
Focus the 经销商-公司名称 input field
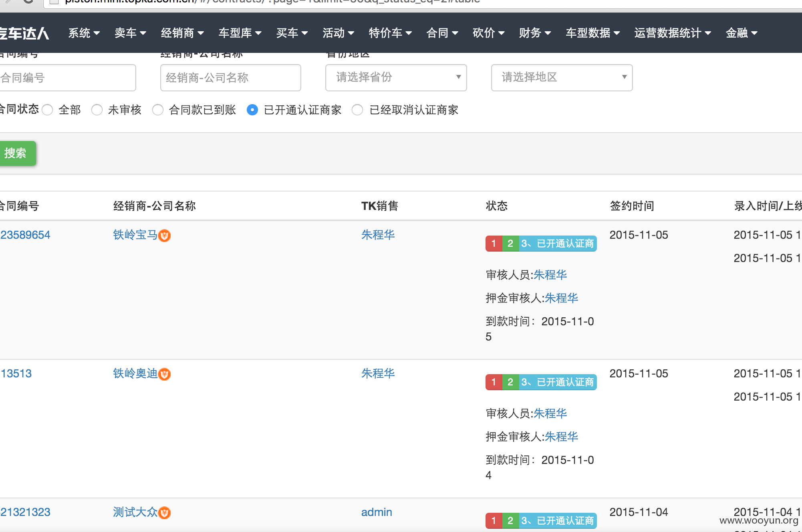click(x=231, y=78)
